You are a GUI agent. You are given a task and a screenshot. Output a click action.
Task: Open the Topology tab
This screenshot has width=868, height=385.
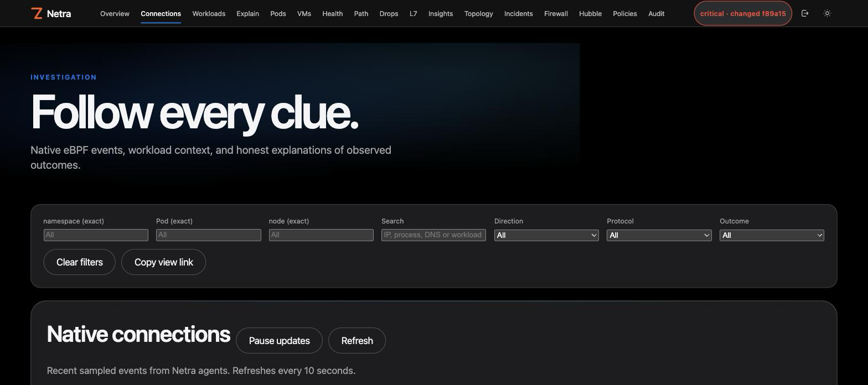(x=478, y=13)
